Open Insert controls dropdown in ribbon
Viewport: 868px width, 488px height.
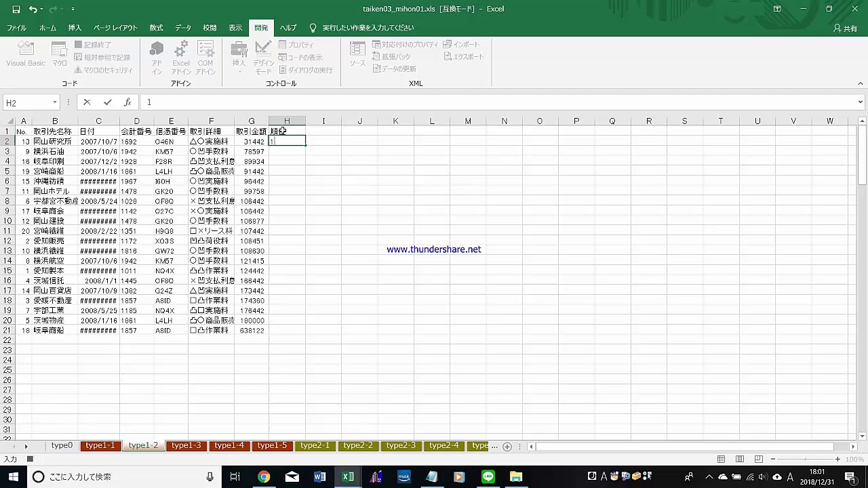tap(239, 58)
